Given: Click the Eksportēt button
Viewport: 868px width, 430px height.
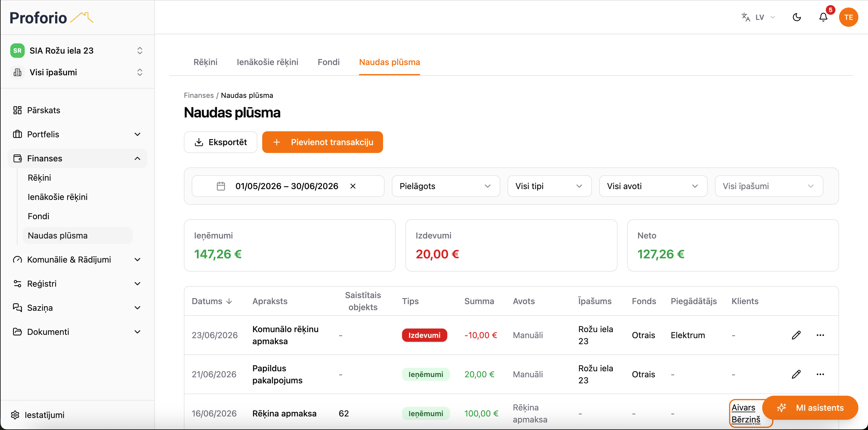Looking at the screenshot, I should tap(220, 142).
